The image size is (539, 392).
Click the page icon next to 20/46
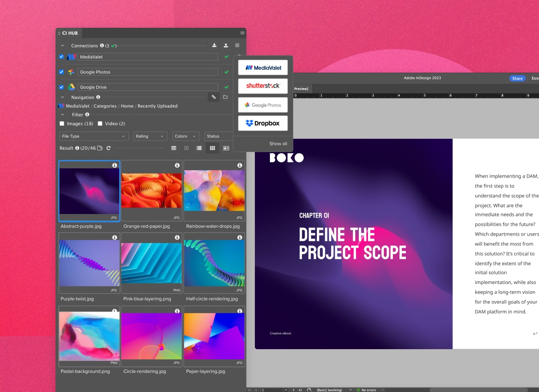coord(100,148)
